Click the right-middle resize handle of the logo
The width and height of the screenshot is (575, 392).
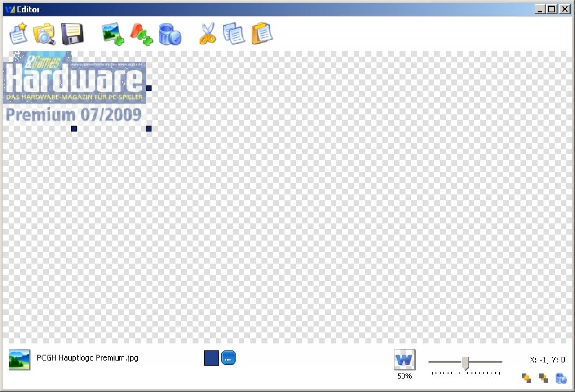[149, 88]
